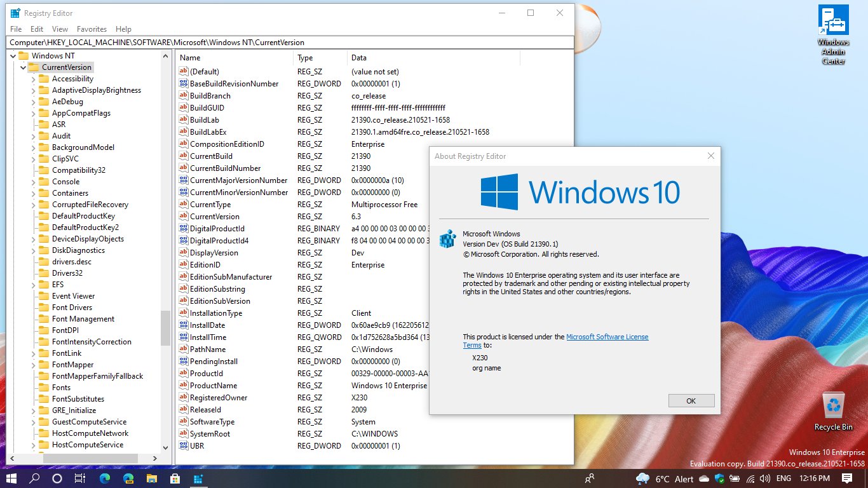Select the RegisteredOwner value name
868x488 pixels.
pos(219,398)
